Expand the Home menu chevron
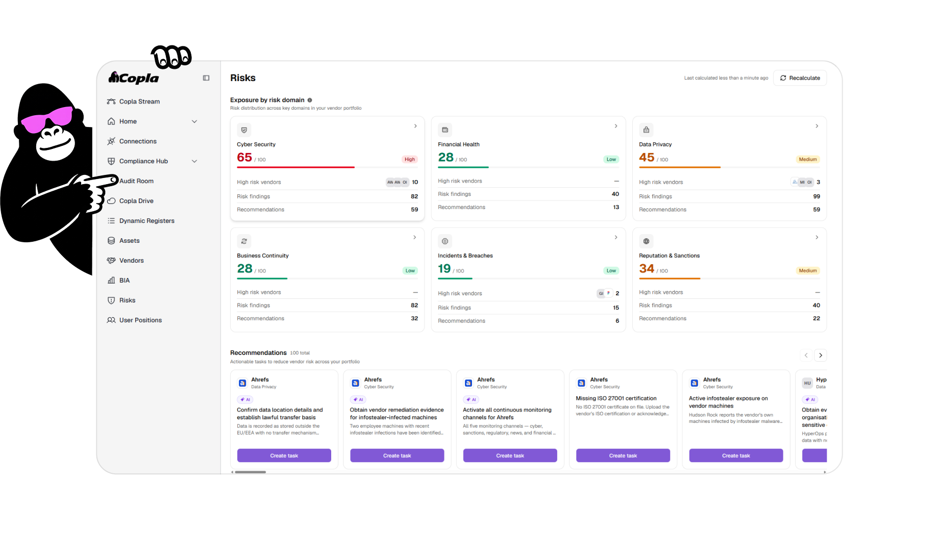Screen dimensions: 939x560 coord(194,121)
